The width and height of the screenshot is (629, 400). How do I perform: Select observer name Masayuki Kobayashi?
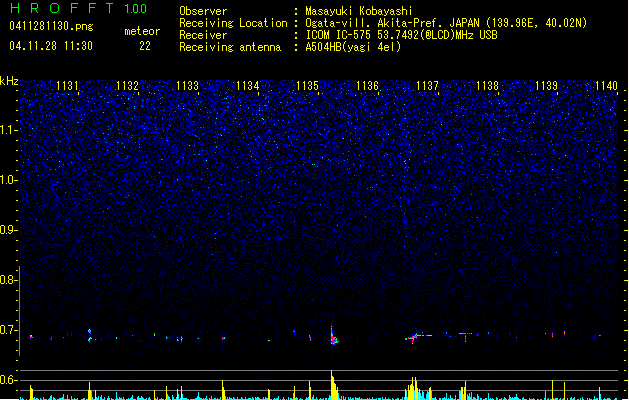point(359,11)
